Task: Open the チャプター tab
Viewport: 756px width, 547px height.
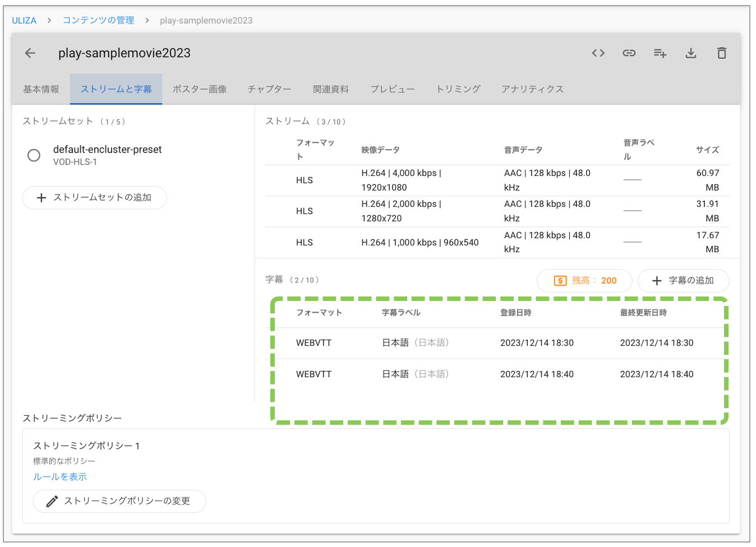Action: tap(269, 89)
